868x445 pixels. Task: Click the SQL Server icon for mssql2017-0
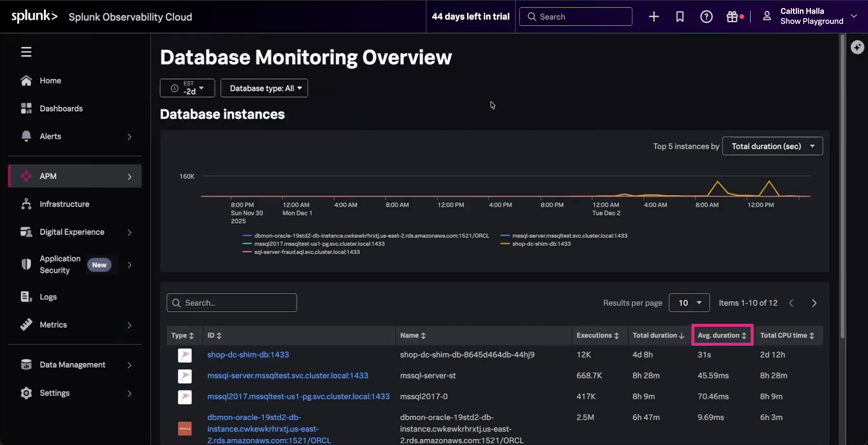(x=185, y=397)
